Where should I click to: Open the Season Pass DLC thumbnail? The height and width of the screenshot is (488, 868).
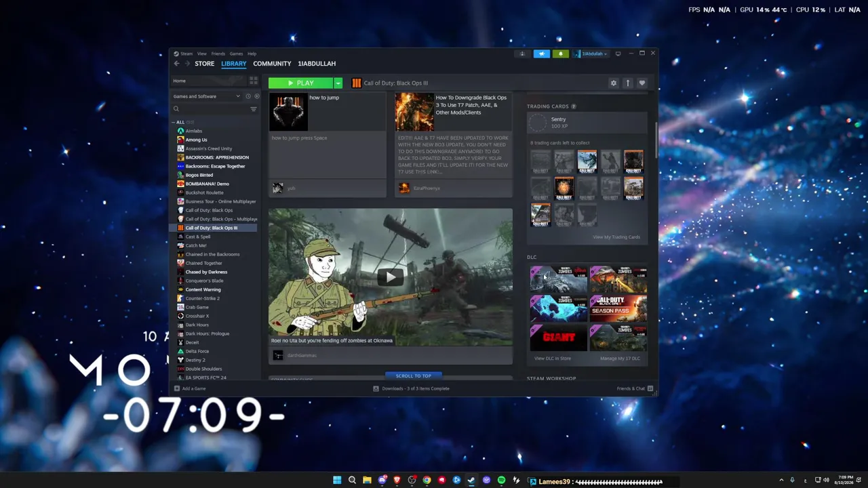coord(618,308)
